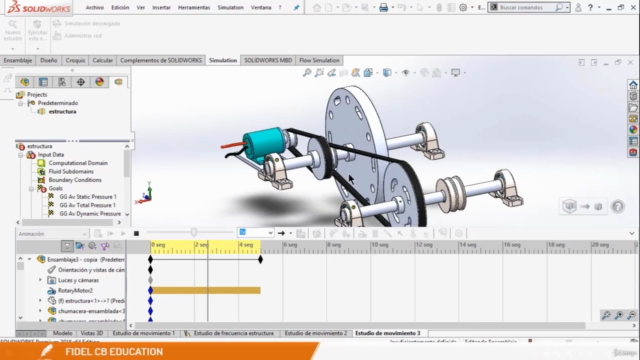The height and width of the screenshot is (360, 640).
Task: Open the DisplayManager color ball tab icon
Action: [x=100, y=82]
